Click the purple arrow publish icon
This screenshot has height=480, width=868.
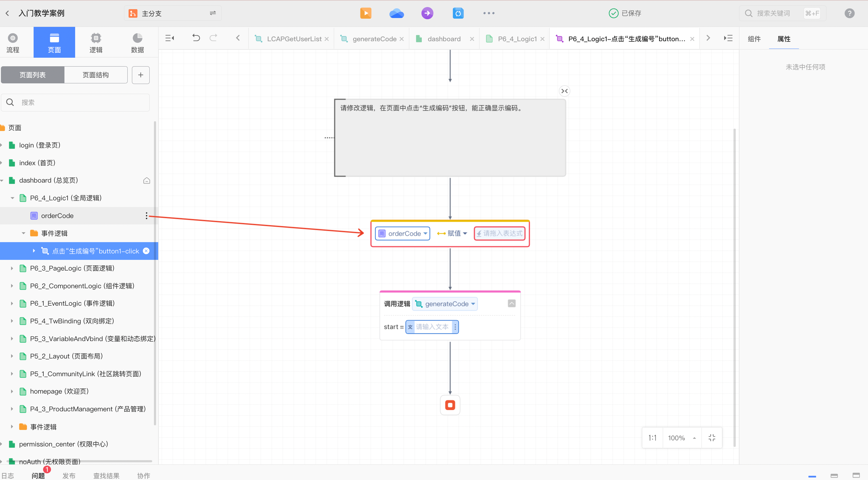(x=427, y=13)
